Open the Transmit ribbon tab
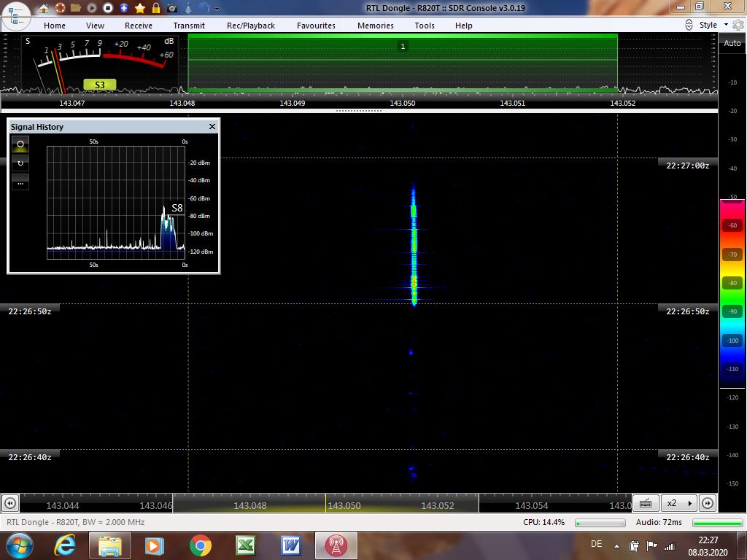This screenshot has height=560, width=747. [189, 26]
